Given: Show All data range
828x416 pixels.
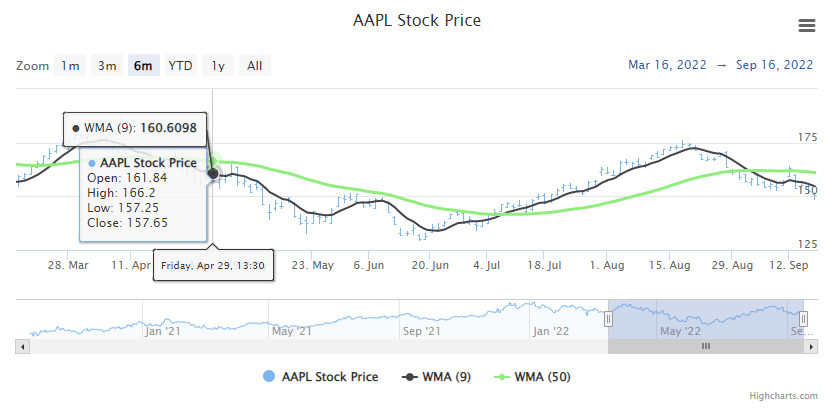Looking at the screenshot, I should (x=254, y=66).
